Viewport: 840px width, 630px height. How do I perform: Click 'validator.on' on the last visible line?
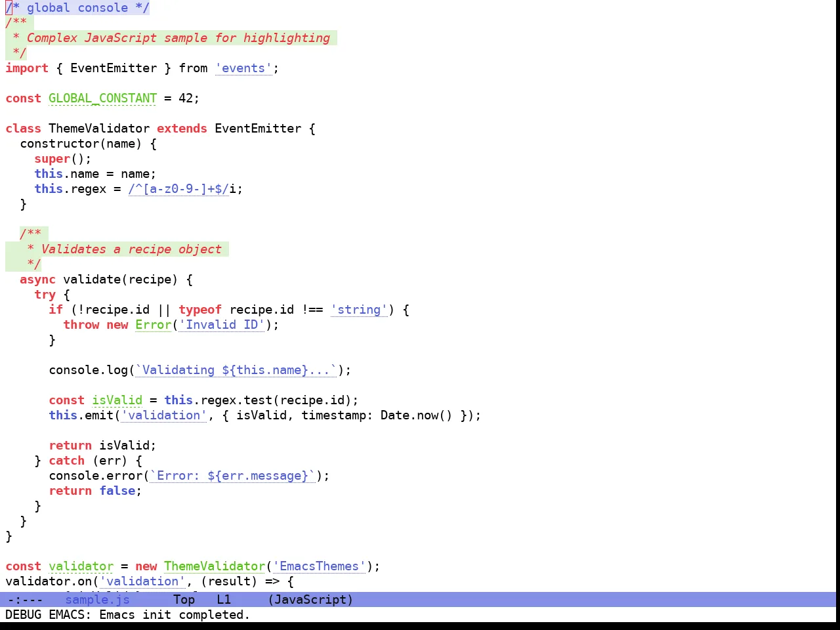pyautogui.click(x=49, y=581)
